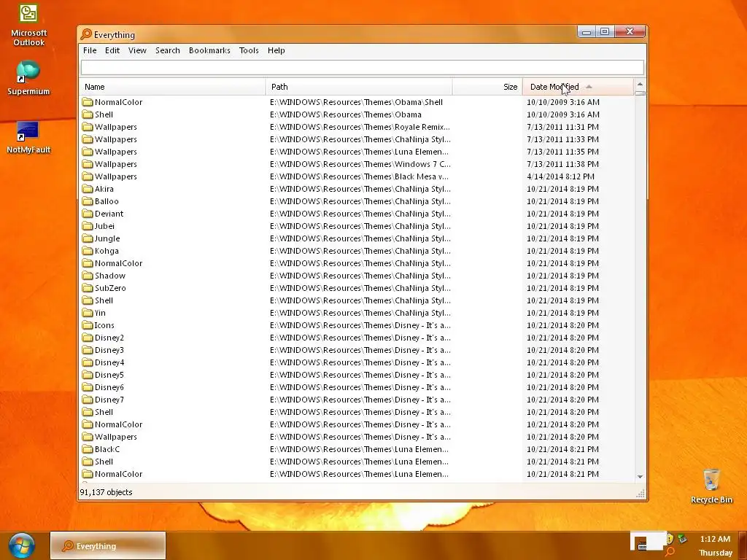The width and height of the screenshot is (747, 560).
Task: Select the Shadow folder icon
Action: [88, 276]
